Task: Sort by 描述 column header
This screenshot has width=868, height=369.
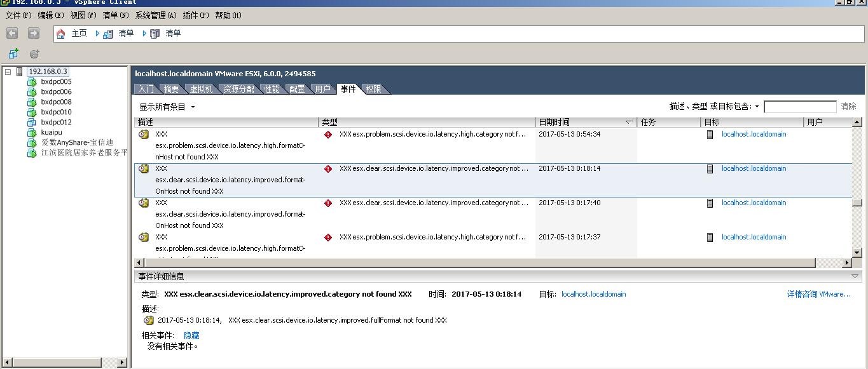Action: tap(227, 122)
